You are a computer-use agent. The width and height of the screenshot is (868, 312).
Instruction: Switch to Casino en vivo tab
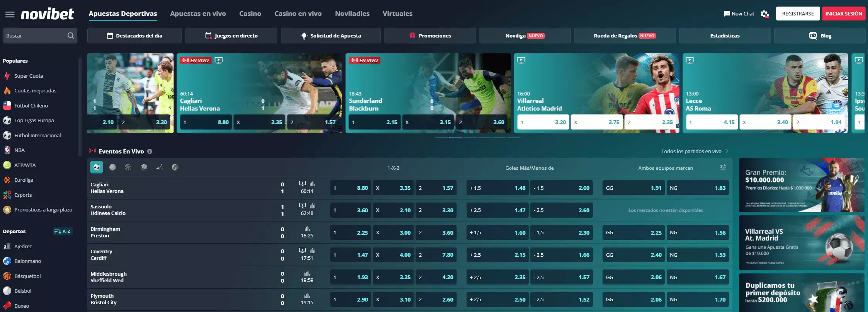tap(298, 14)
